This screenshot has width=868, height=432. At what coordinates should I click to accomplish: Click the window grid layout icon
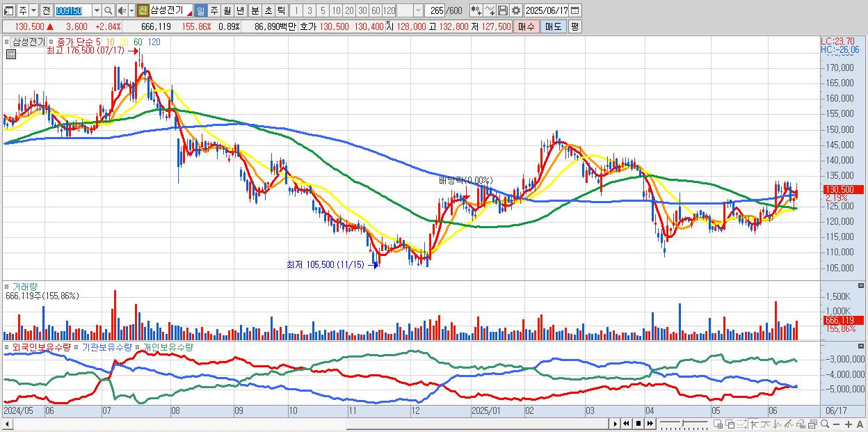point(718,424)
